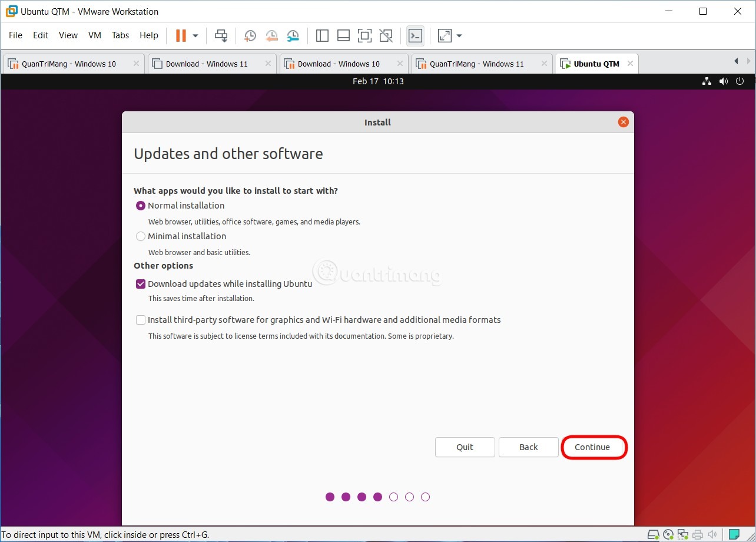756x542 pixels.
Task: Click the Quit button
Action: (x=465, y=447)
